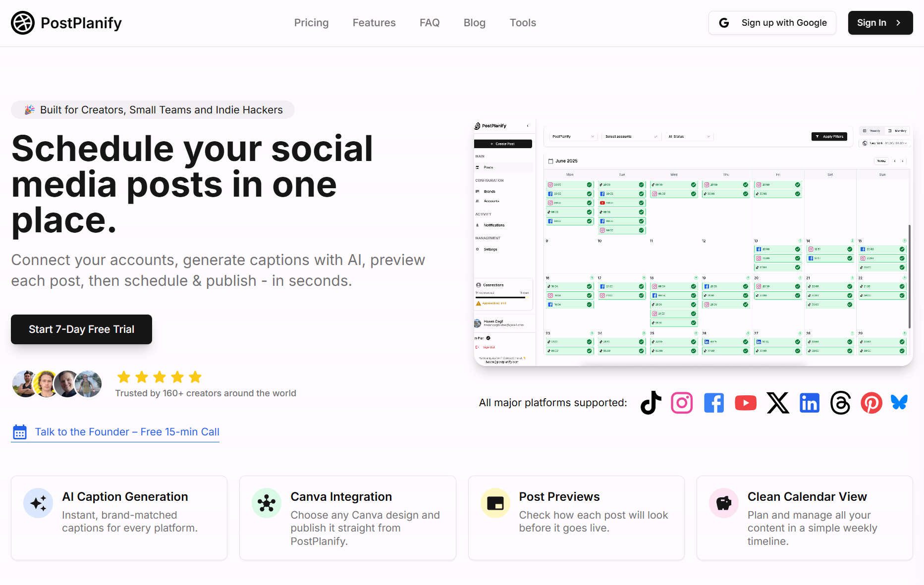Select the AI Caption Generation card

click(x=119, y=518)
